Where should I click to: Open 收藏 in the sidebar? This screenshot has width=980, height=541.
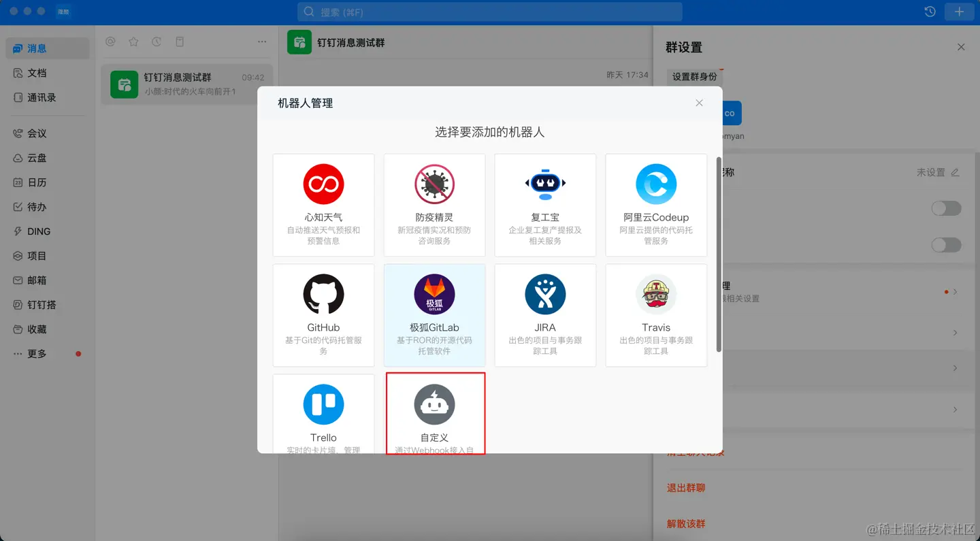pyautogui.click(x=48, y=329)
